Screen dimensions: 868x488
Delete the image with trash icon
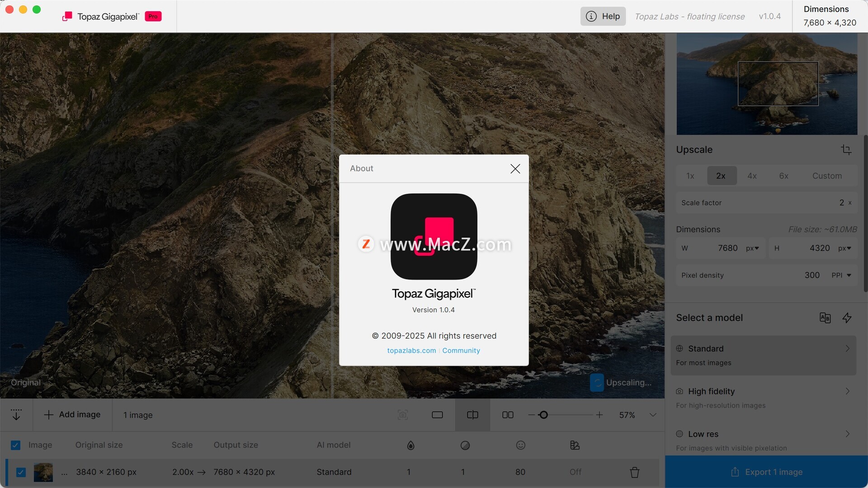tap(634, 472)
